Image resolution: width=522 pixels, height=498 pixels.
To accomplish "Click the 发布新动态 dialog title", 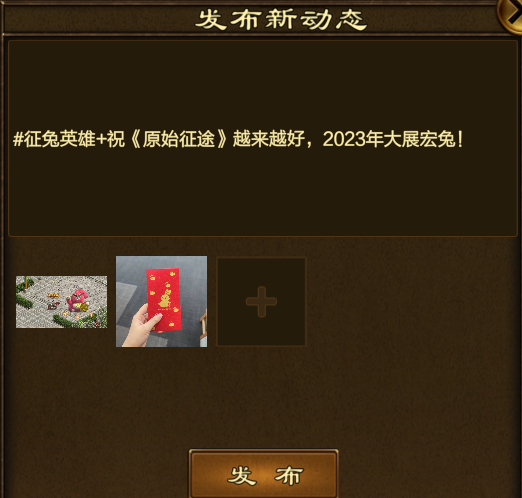I will pos(281,19).
